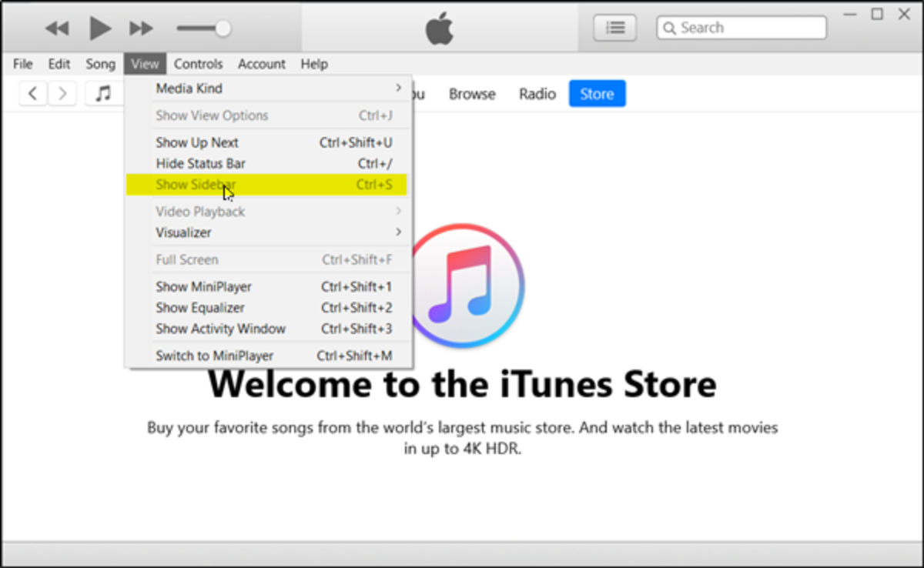924x568 pixels.
Task: Open the music note media picker
Action: (103, 94)
